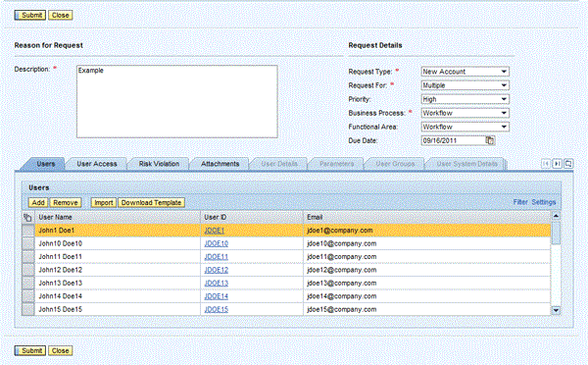
Task: Open the Parameters tab
Action: [x=336, y=164]
